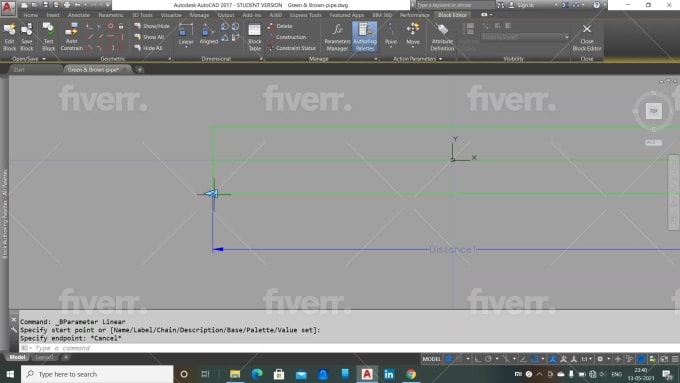Image resolution: width=680 pixels, height=383 pixels.
Task: Toggle the Constraint Status button
Action: coord(291,48)
